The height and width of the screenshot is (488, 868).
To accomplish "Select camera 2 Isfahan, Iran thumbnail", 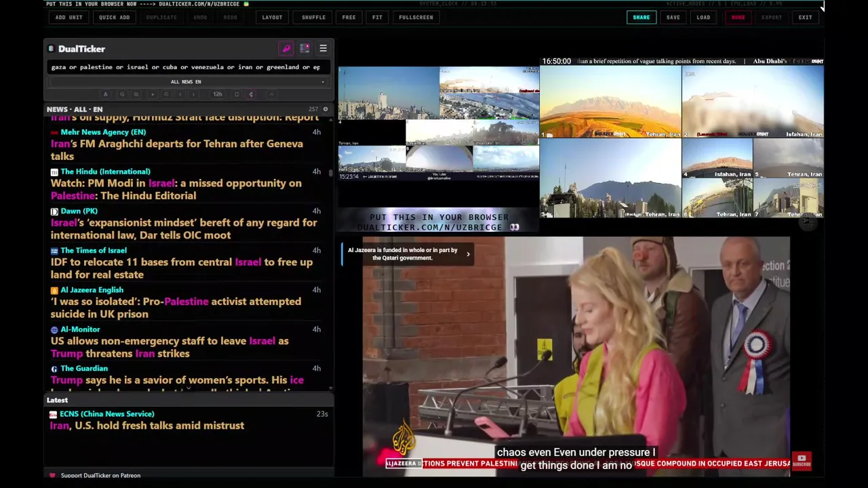I will click(x=753, y=102).
